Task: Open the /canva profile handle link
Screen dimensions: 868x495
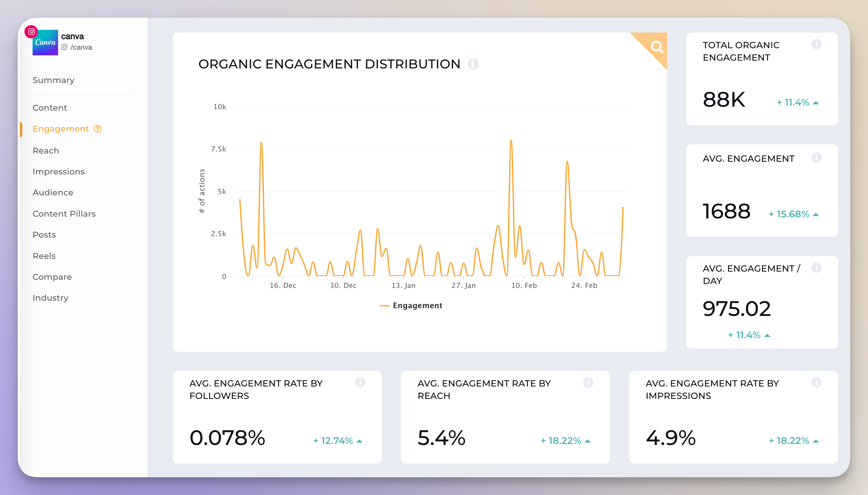Action: (x=81, y=47)
